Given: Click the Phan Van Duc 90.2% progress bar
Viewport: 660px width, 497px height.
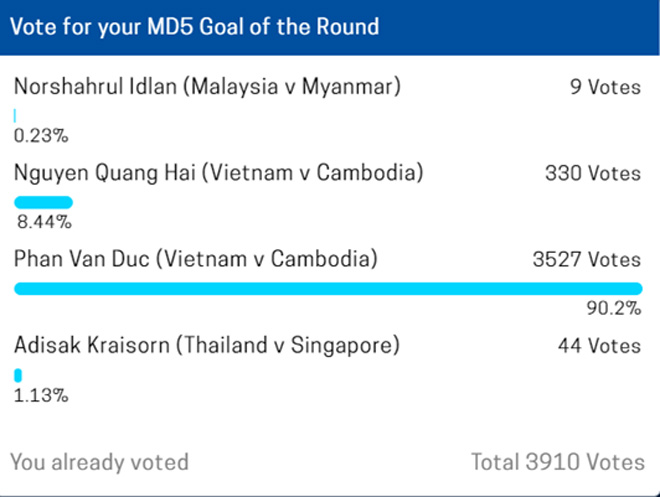Looking at the screenshot, I should (328, 289).
